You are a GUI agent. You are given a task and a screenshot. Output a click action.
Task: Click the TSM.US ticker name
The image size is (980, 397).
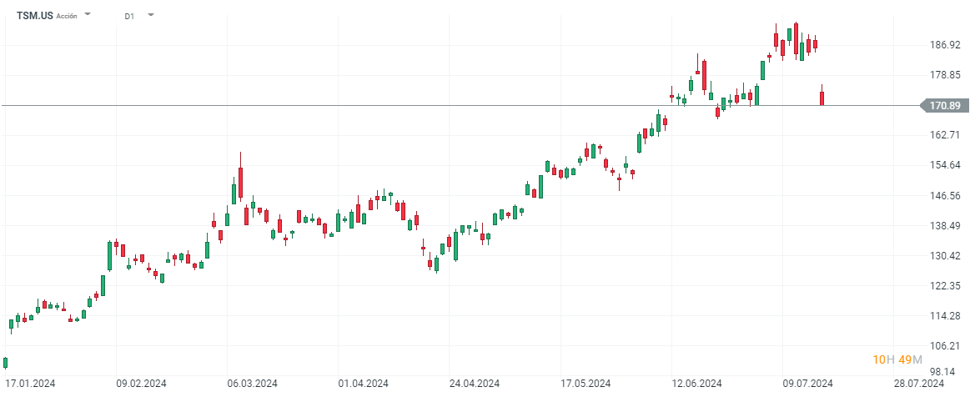point(34,15)
